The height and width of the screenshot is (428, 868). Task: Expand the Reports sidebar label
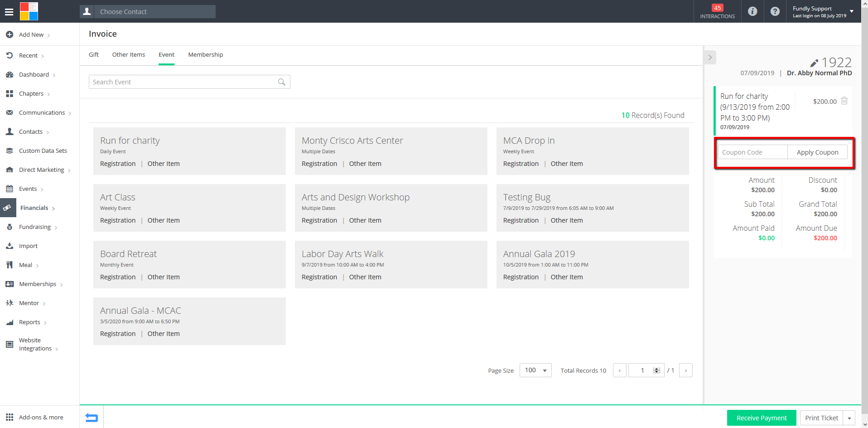click(29, 322)
